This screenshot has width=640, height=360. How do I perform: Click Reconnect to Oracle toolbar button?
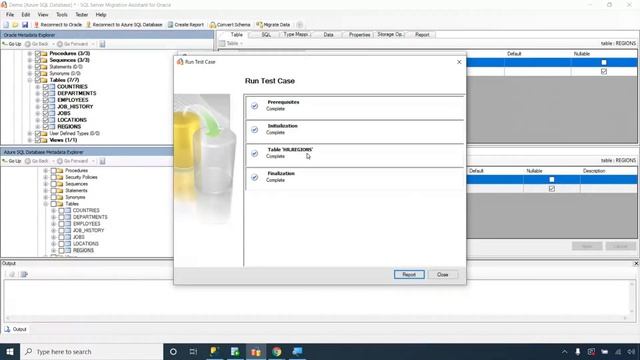(58, 25)
